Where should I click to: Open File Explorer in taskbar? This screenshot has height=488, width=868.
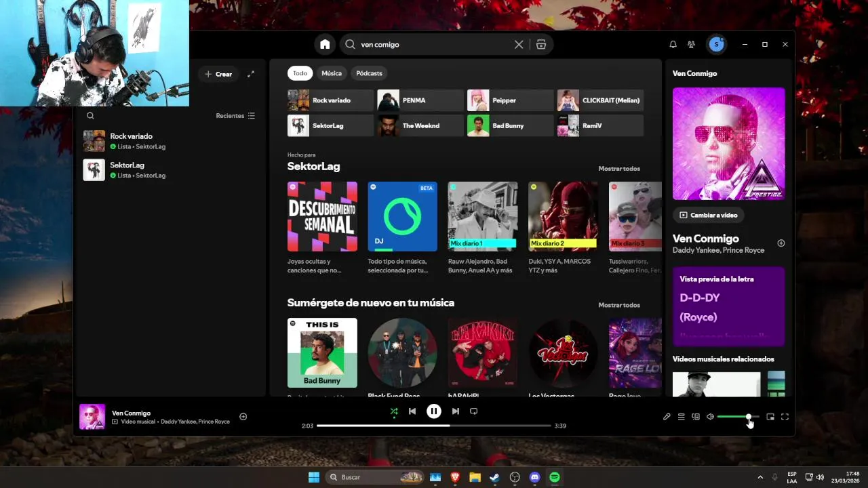(x=475, y=477)
